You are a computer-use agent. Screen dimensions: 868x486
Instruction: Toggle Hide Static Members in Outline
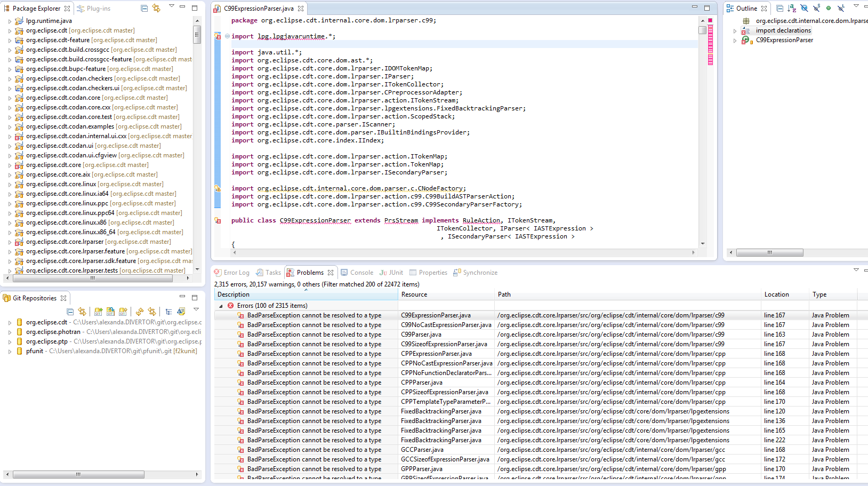point(816,9)
